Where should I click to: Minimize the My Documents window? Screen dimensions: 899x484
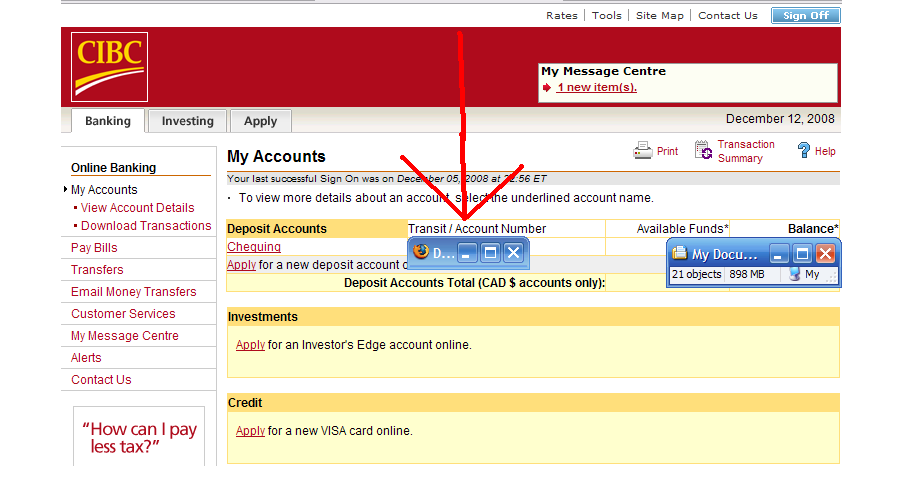(778, 253)
